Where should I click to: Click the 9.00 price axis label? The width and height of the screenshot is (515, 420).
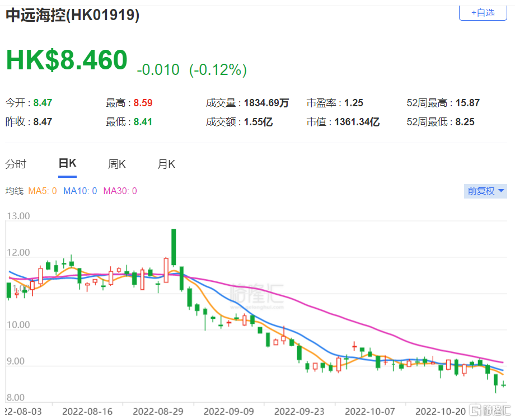tap(16, 361)
